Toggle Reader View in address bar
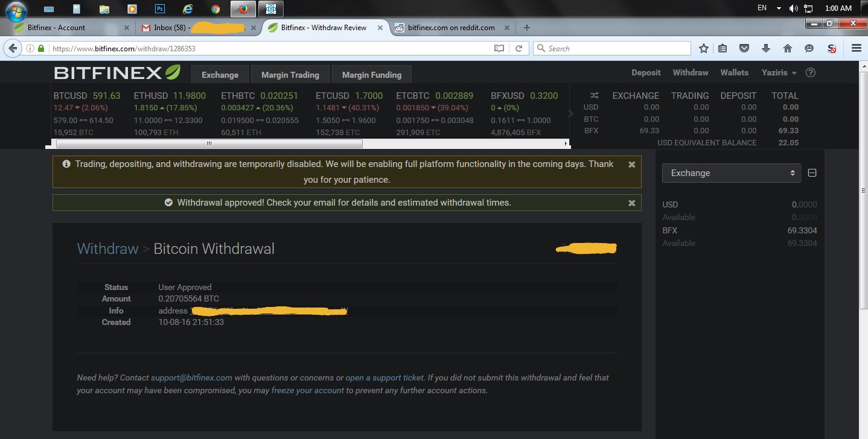The image size is (868, 439). (499, 48)
